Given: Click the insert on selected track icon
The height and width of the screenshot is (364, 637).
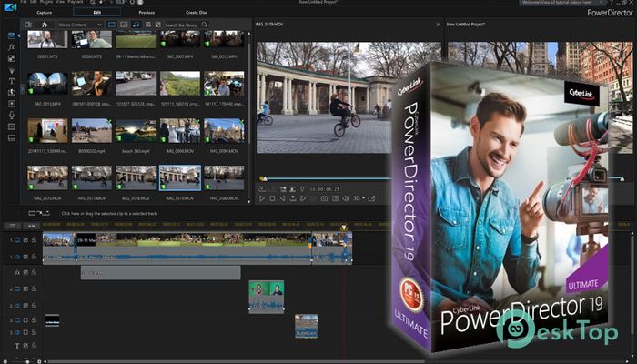Looking at the screenshot, I should [283, 189].
